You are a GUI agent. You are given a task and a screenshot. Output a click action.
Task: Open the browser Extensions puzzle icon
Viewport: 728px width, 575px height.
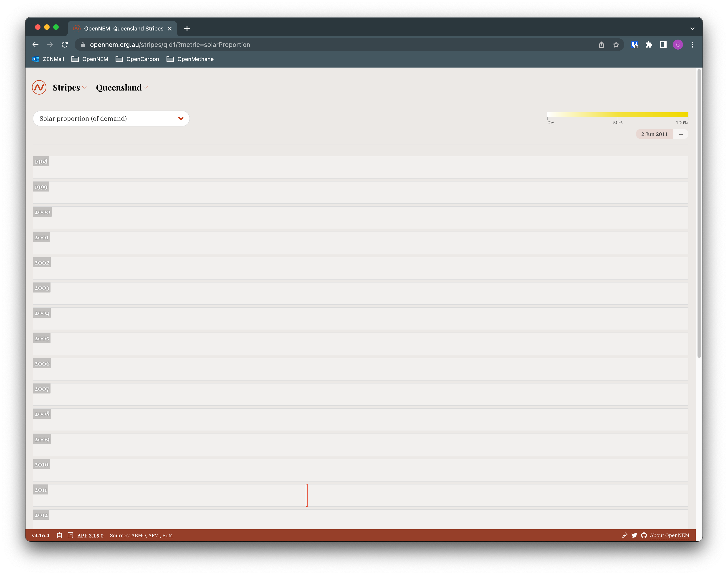649,45
